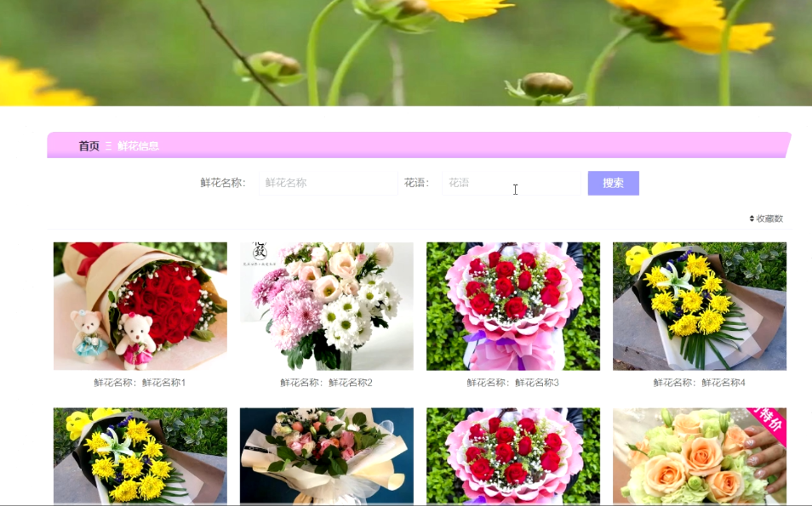Viewport: 812px width, 506px height.
Task: Click the 鲜花名称4 caption text
Action: coord(700,383)
